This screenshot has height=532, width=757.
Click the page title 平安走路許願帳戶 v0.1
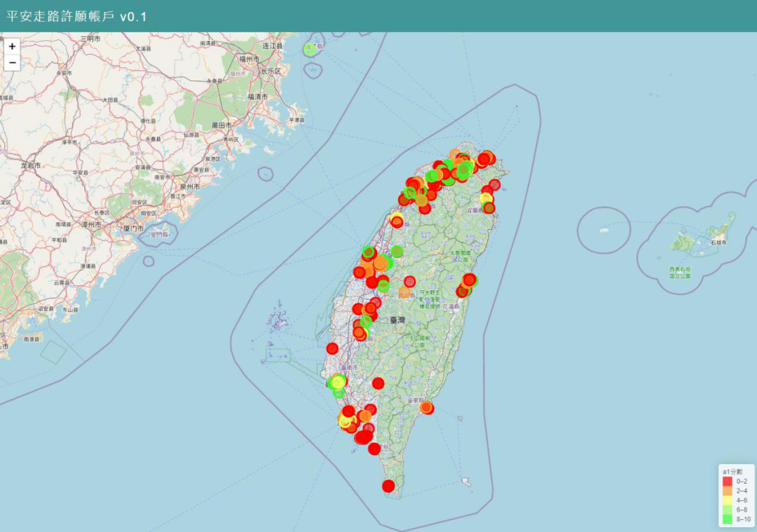[x=76, y=16]
